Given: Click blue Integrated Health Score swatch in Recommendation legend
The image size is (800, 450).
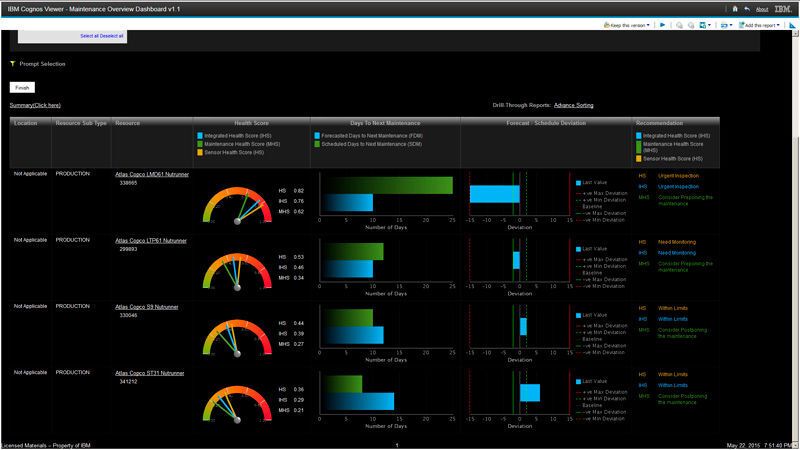Looking at the screenshot, I should point(639,136).
